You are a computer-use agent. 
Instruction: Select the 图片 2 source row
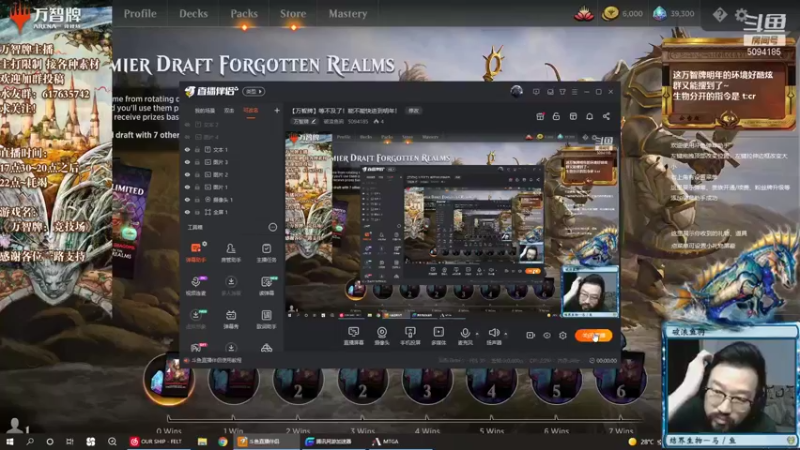point(232,174)
